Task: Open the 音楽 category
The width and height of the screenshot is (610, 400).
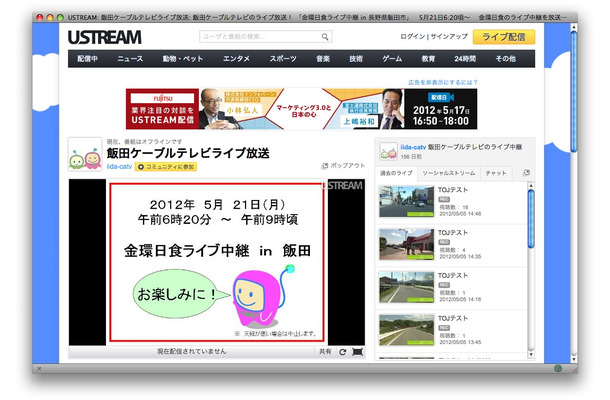Action: point(323,59)
